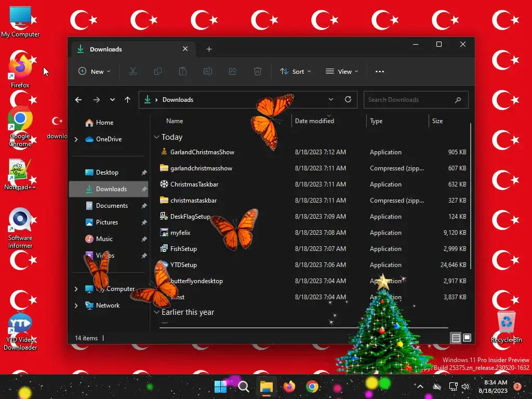Image resolution: width=532 pixels, height=399 pixels.
Task: Close the Downloads tab
Action: coord(185,49)
